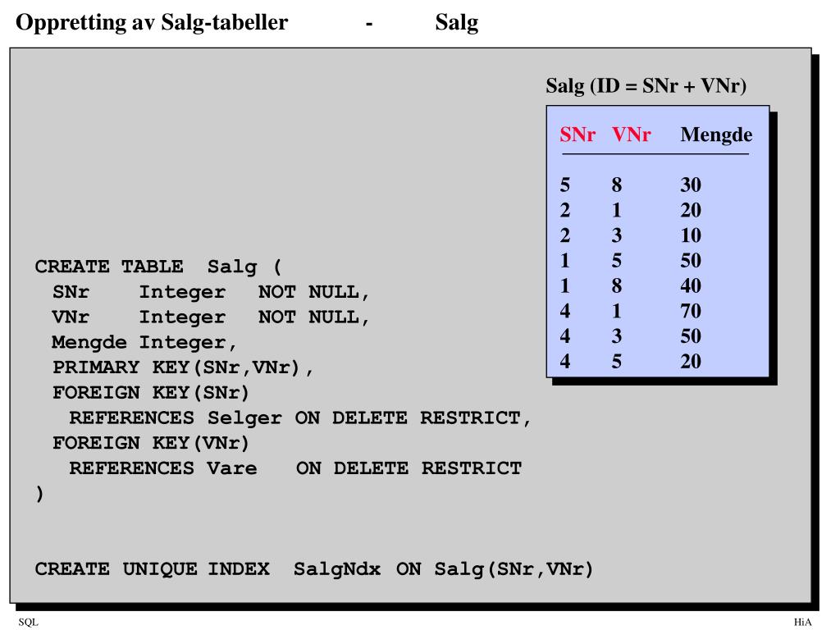Click the red SNr column header
The height and width of the screenshot is (630, 840).
[577, 134]
